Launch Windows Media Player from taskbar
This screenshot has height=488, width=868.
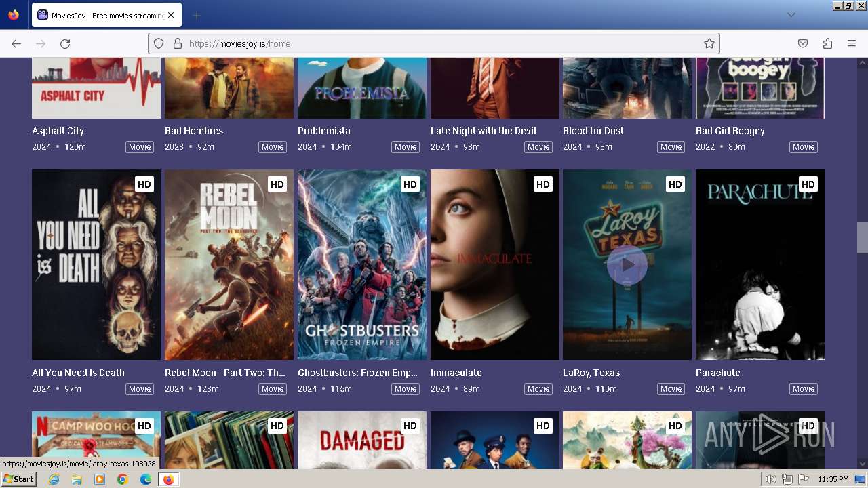point(100,479)
